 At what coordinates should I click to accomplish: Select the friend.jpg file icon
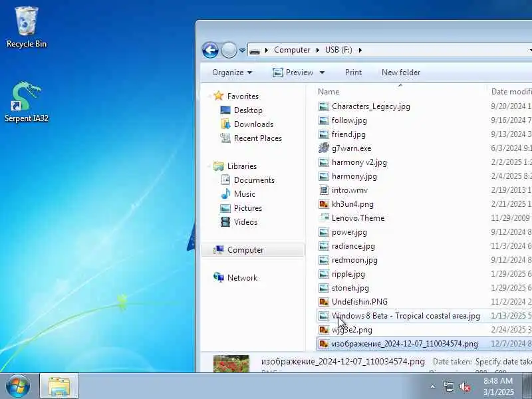(324, 134)
